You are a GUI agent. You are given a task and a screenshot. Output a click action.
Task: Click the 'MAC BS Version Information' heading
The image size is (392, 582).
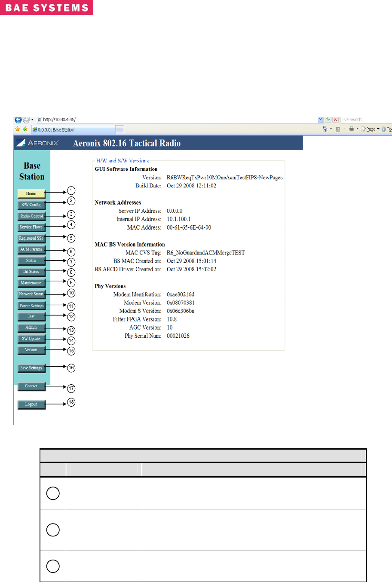pos(130,245)
